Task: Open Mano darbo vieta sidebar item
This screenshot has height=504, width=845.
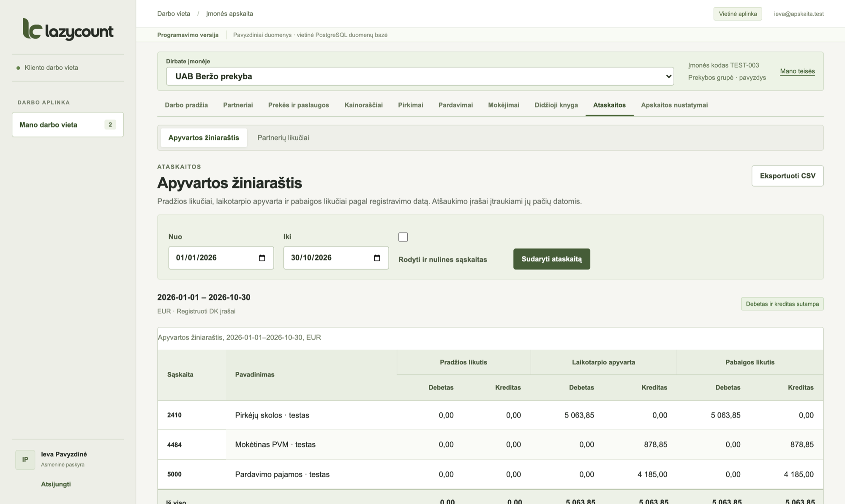Action: (x=68, y=125)
